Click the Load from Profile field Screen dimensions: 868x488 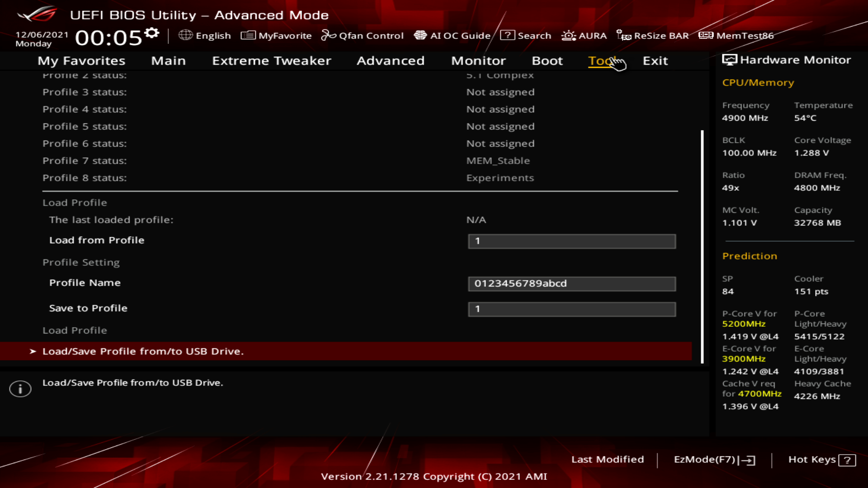click(x=571, y=241)
